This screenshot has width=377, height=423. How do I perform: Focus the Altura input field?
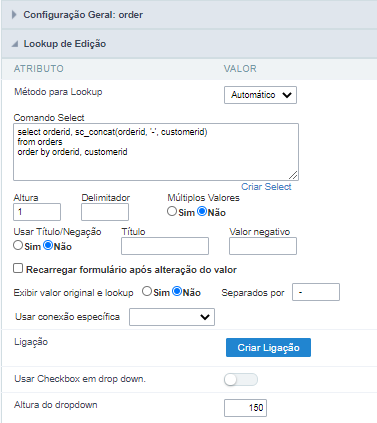click(x=37, y=212)
